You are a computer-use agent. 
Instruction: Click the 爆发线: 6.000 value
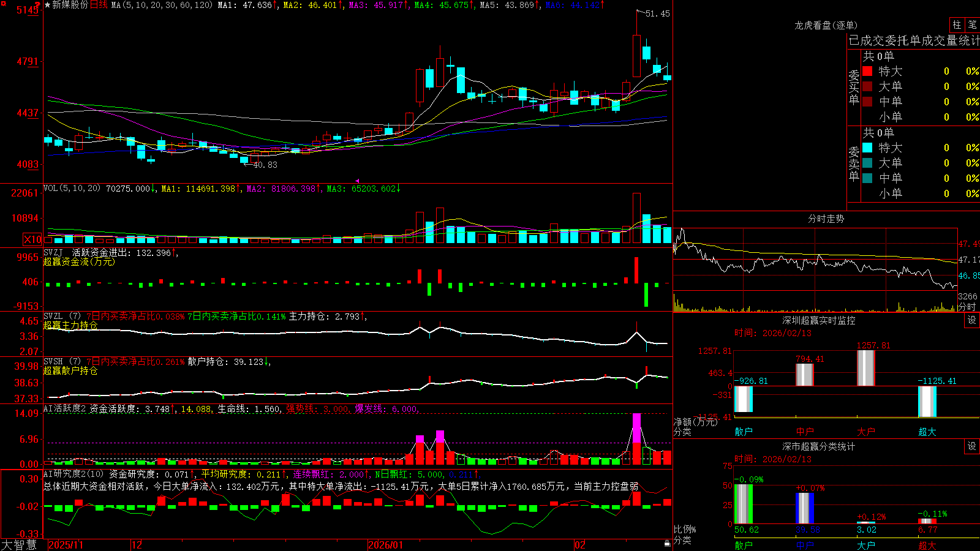point(387,409)
